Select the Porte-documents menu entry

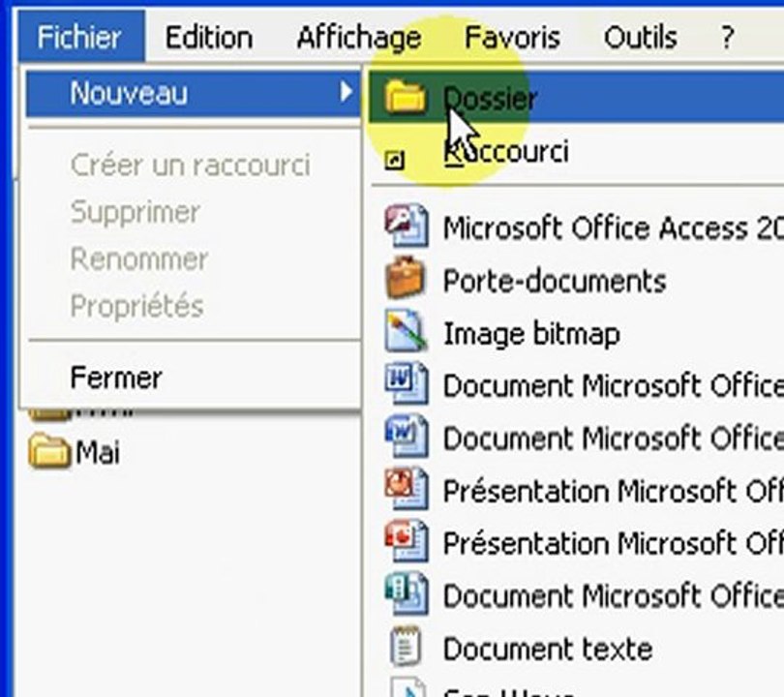tap(554, 281)
